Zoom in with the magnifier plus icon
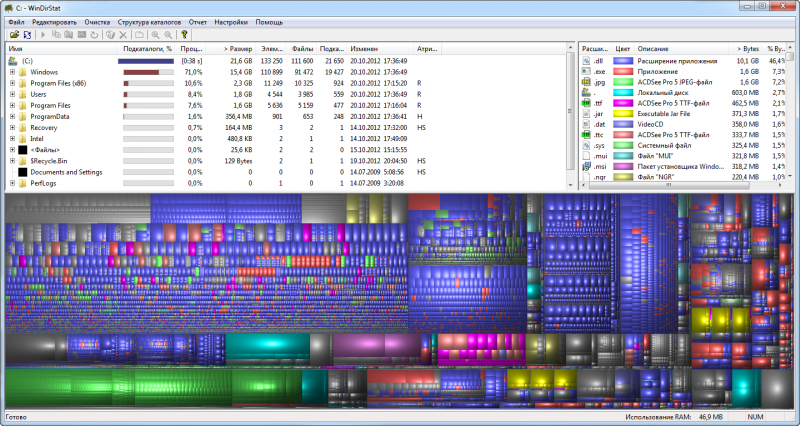Screen dimensions: 800x426 click(155, 35)
